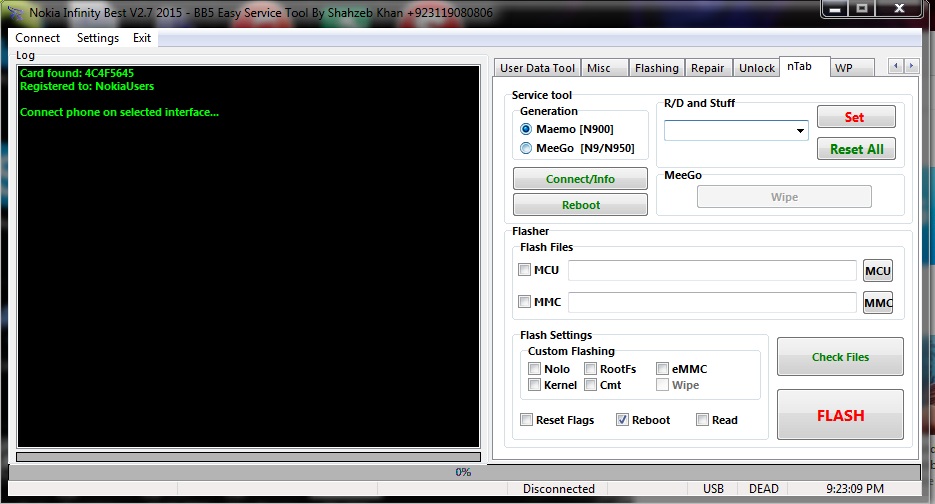The image size is (935, 504).
Task: Click the Set button
Action: coord(856,117)
